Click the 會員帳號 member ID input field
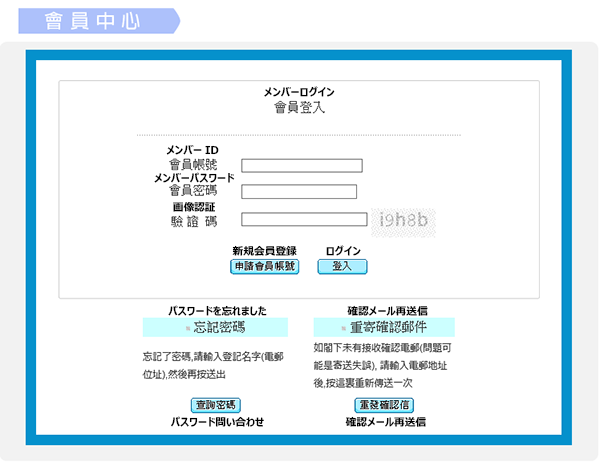 [x=302, y=166]
